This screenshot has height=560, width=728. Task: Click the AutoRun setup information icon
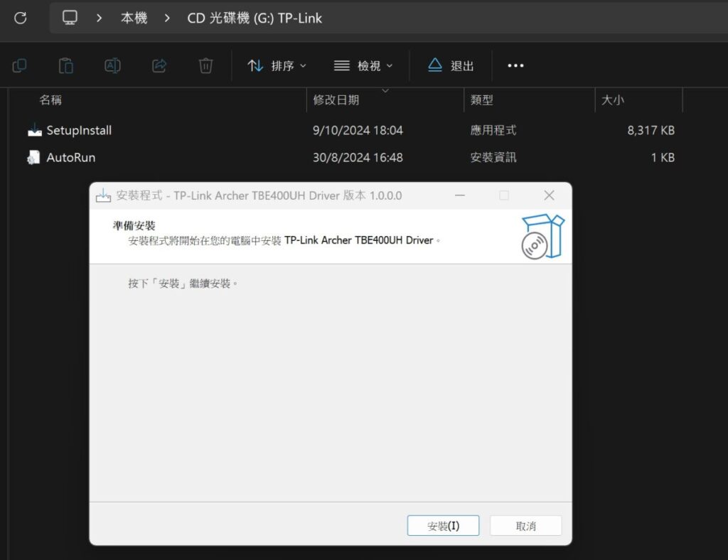[x=34, y=158]
